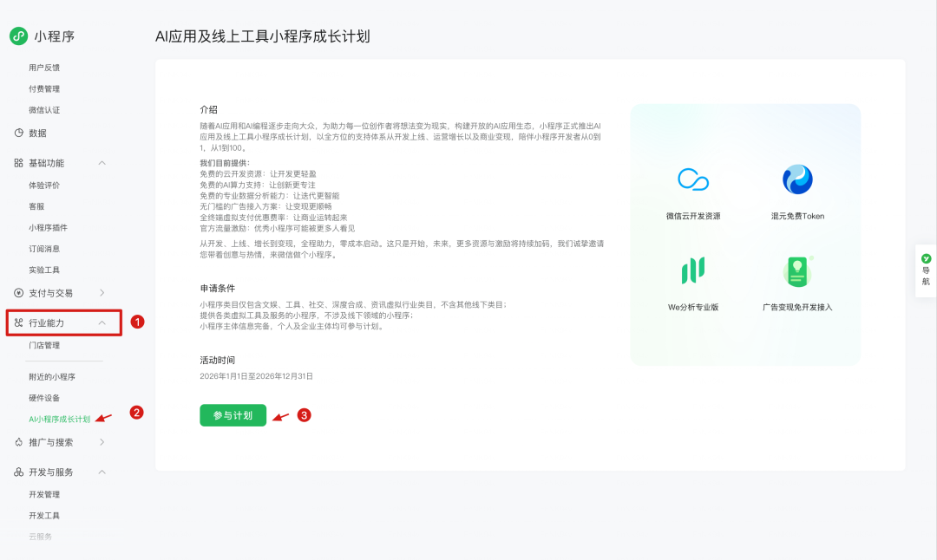
Task: Open 付费管理 in the sidebar
Action: click(44, 89)
